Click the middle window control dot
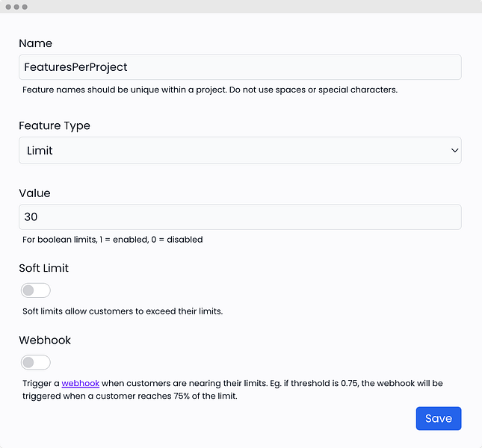 (16, 7)
